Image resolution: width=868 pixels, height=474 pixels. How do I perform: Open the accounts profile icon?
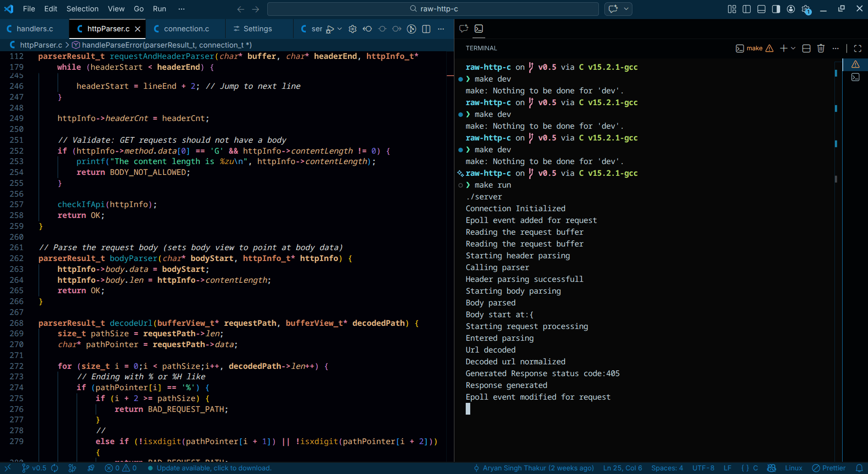tap(791, 9)
